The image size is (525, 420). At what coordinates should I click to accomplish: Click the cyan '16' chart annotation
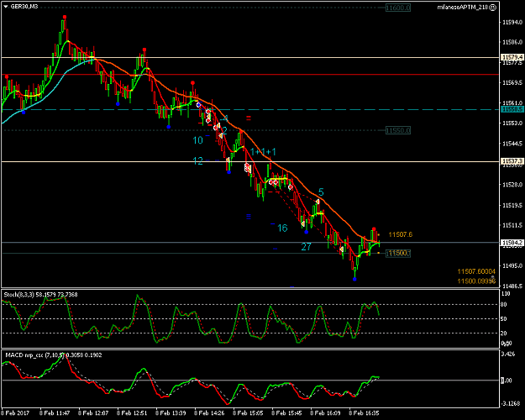(282, 228)
